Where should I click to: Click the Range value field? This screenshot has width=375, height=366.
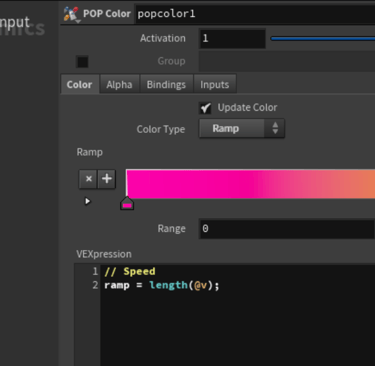[287, 229]
